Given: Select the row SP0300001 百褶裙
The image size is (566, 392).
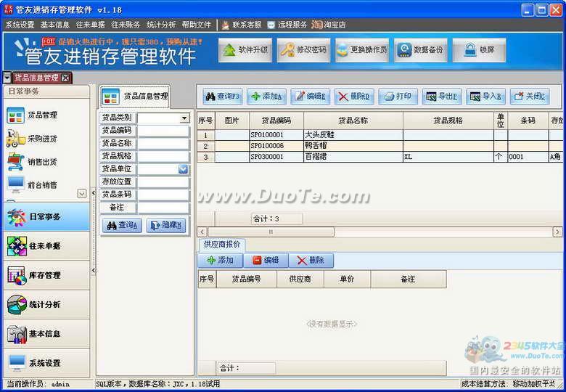Looking at the screenshot, I should [x=380, y=157].
